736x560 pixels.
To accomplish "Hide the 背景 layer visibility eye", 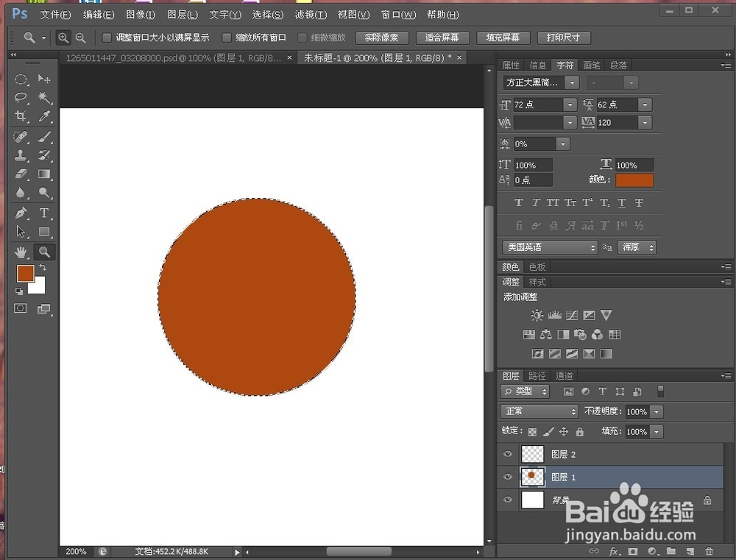I will pyautogui.click(x=508, y=500).
